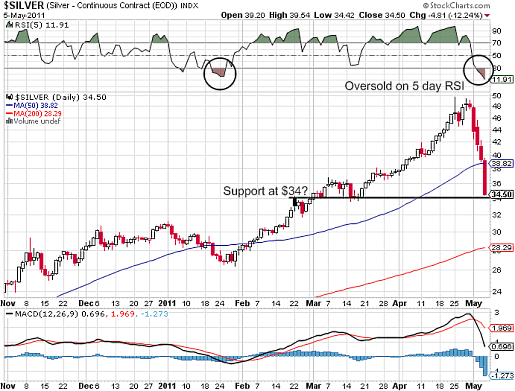Click the blue 38.82 price axis tag

click(502, 164)
